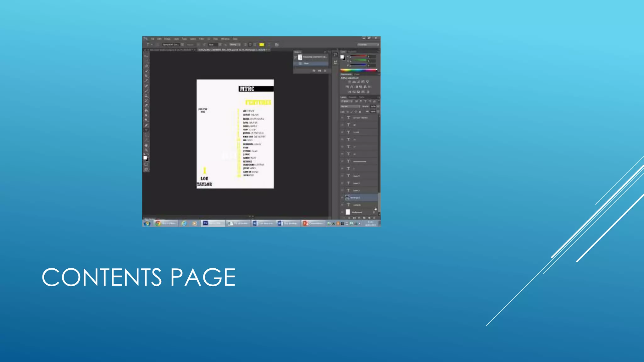
Task: Click the trash icon in History panel
Action: pyautogui.click(x=325, y=71)
